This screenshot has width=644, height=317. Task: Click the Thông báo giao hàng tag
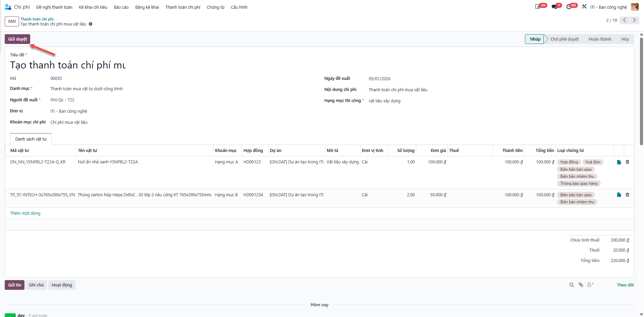point(579,183)
